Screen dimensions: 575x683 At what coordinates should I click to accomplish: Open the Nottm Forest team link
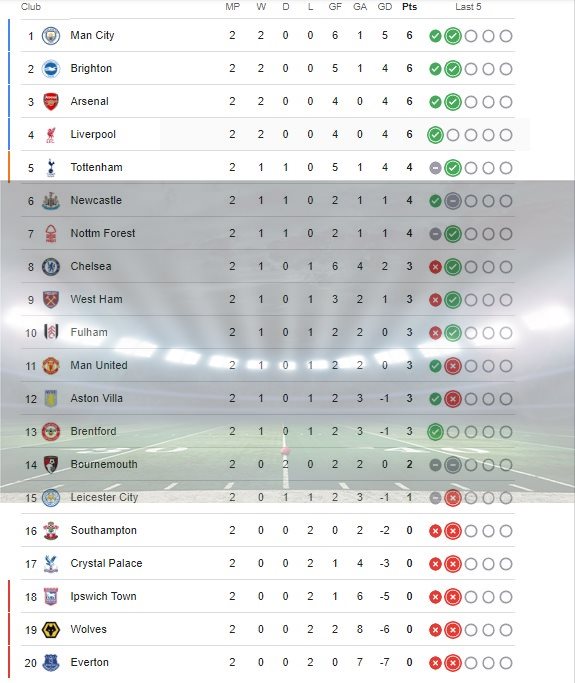103,233
